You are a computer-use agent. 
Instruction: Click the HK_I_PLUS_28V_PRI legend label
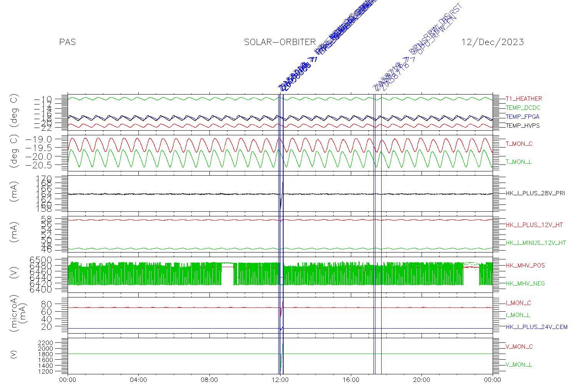click(x=535, y=193)
